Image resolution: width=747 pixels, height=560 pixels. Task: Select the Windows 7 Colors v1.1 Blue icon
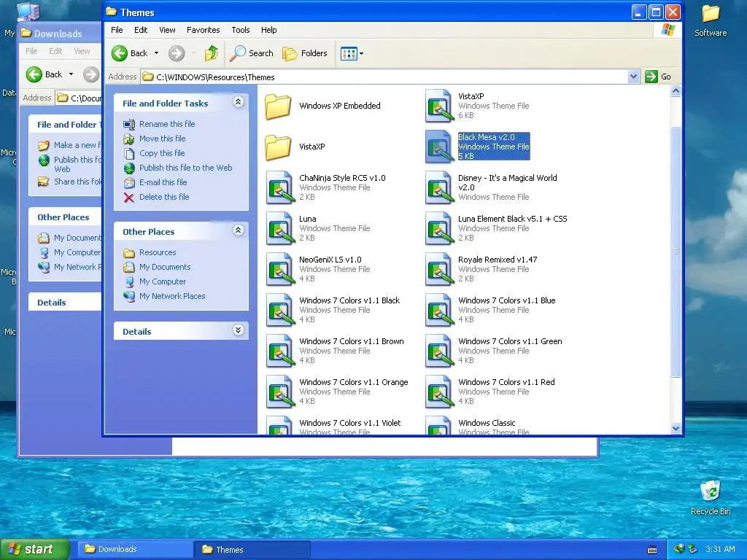pyautogui.click(x=438, y=311)
